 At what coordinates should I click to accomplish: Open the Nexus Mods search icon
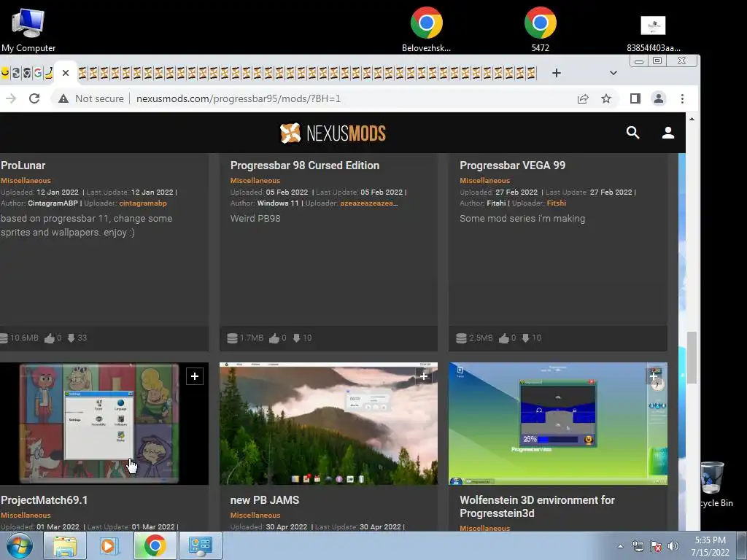pyautogui.click(x=632, y=133)
